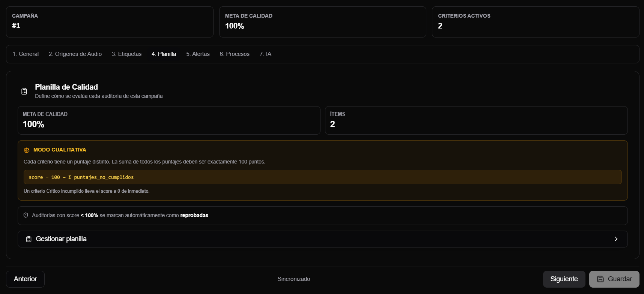Go to the 3. Etiquetas tab
Screen dimensions: 644x294
[126, 54]
